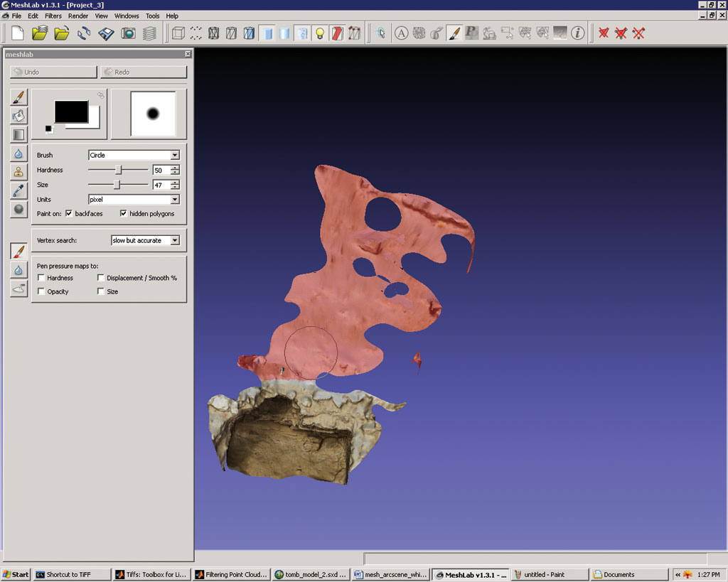Select the clone stamp tool
Viewport: 728px width, 582px height.
(18, 171)
